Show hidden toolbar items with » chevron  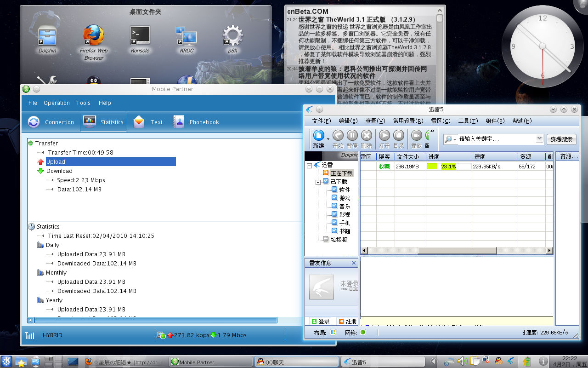pos(432,131)
